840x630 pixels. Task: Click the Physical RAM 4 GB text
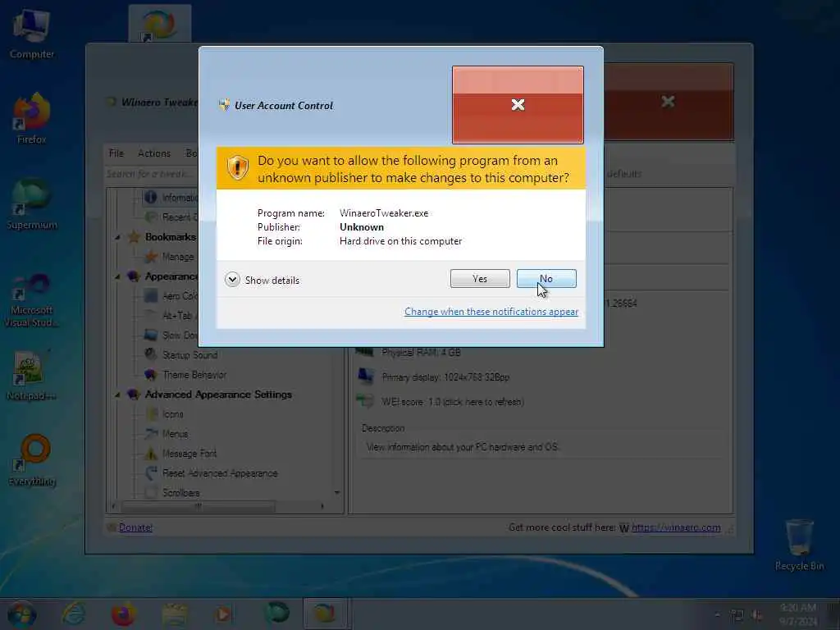point(421,353)
